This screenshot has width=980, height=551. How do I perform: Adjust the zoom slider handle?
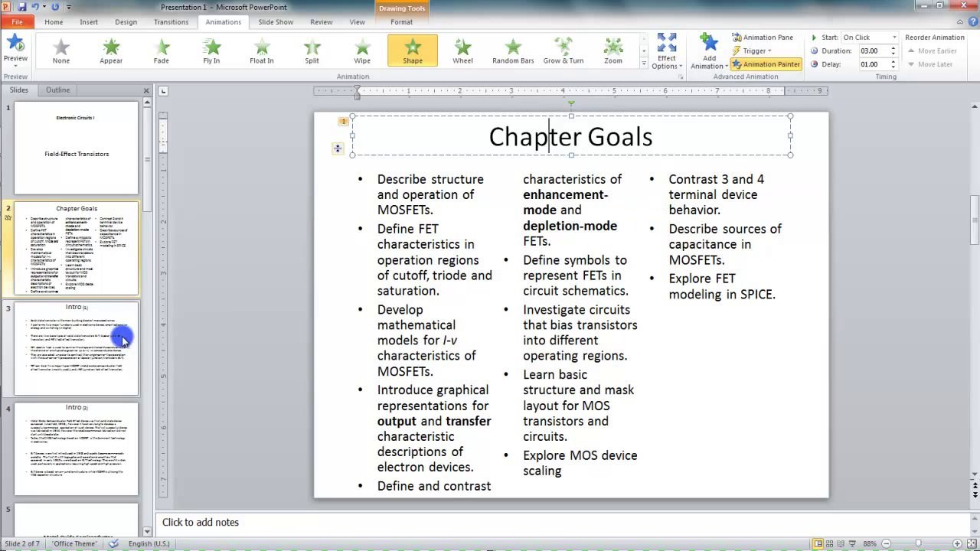[919, 543]
